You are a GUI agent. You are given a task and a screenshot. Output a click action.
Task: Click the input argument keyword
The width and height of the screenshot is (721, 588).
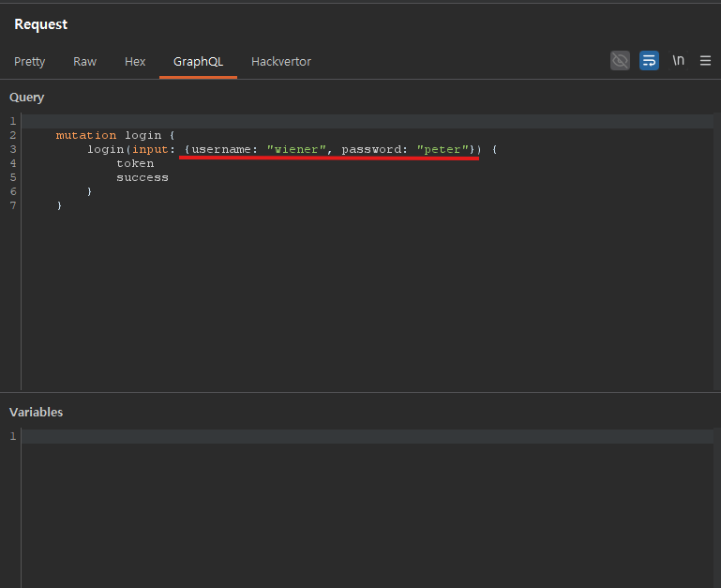tap(150, 149)
